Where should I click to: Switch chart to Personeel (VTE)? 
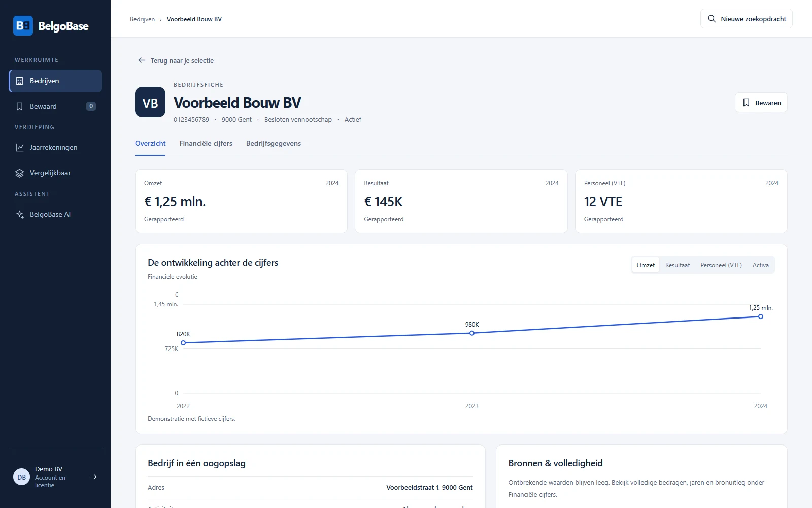(721, 265)
